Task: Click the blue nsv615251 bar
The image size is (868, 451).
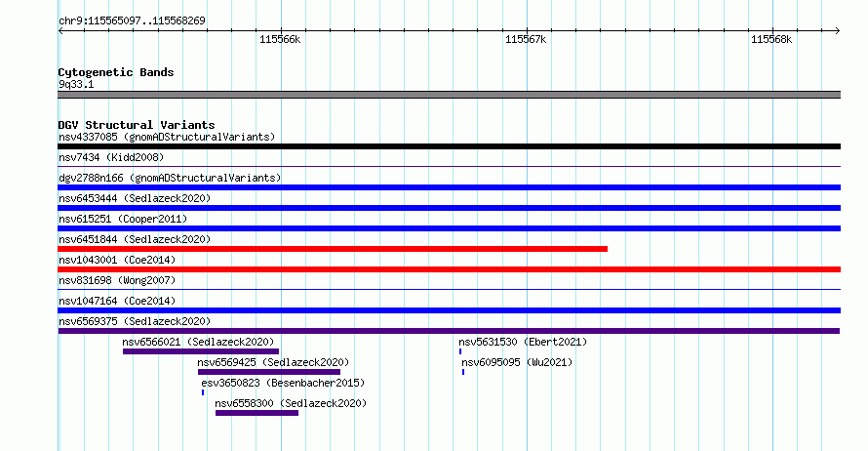Action: (x=449, y=228)
